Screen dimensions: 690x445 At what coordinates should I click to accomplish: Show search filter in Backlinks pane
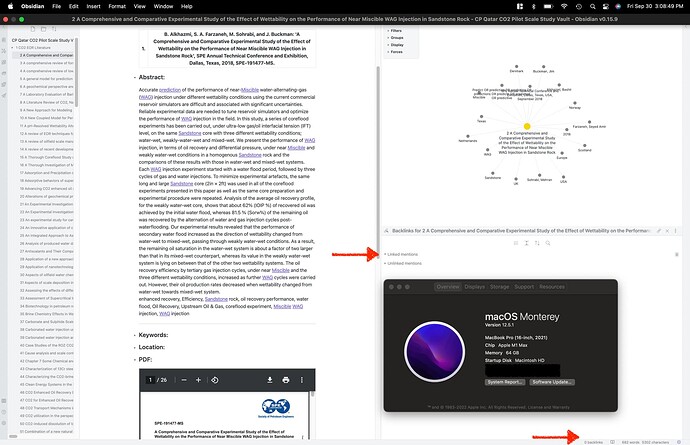point(548,243)
